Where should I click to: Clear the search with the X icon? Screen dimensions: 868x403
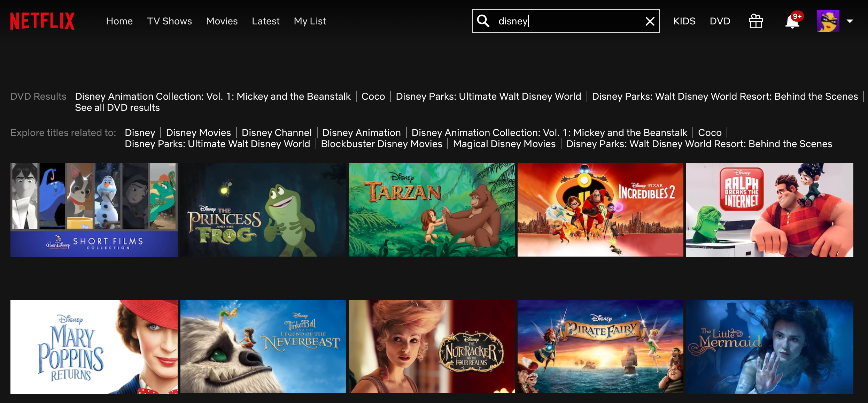click(x=650, y=21)
